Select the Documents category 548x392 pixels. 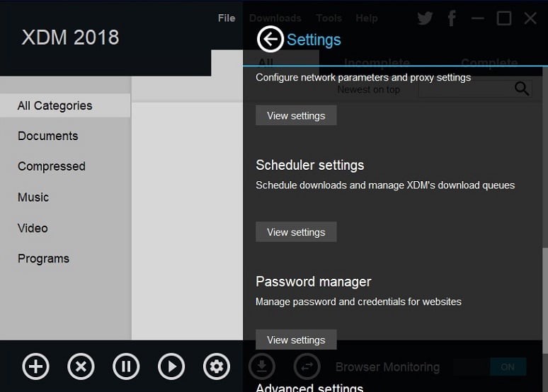tap(48, 136)
